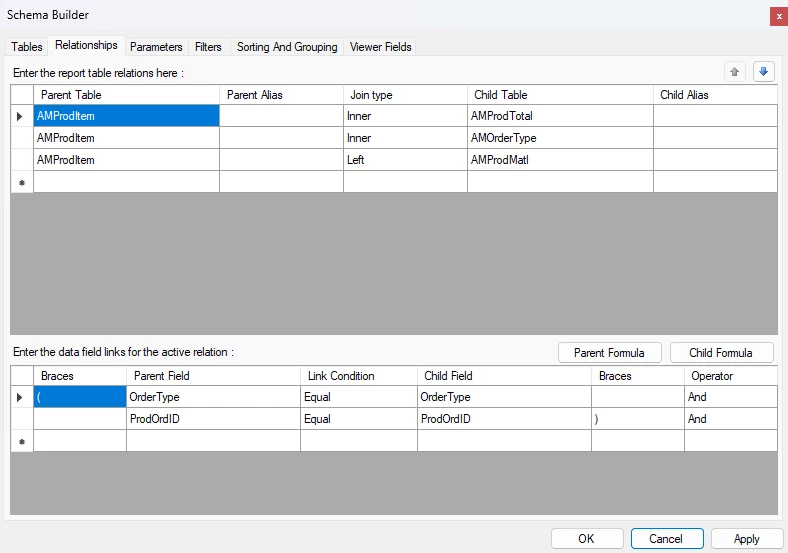Open the Viewer Fields tab

click(x=380, y=47)
